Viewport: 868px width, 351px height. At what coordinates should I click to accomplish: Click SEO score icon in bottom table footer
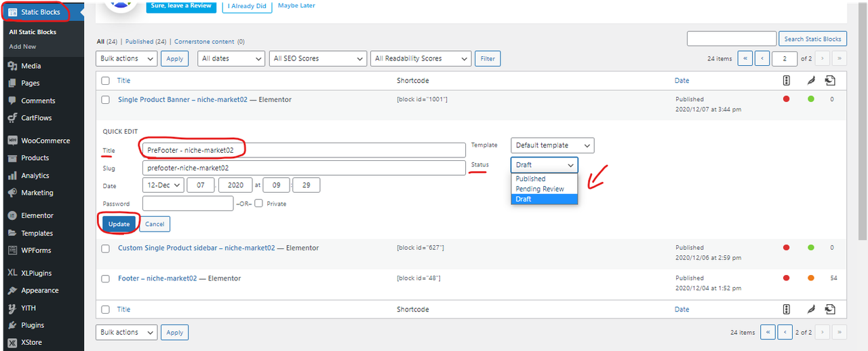787,309
